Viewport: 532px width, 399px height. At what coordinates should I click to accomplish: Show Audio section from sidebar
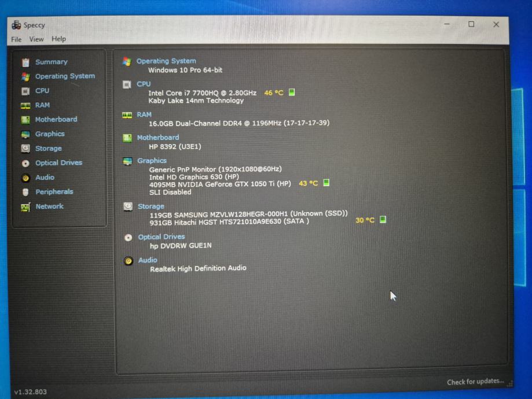tap(45, 178)
